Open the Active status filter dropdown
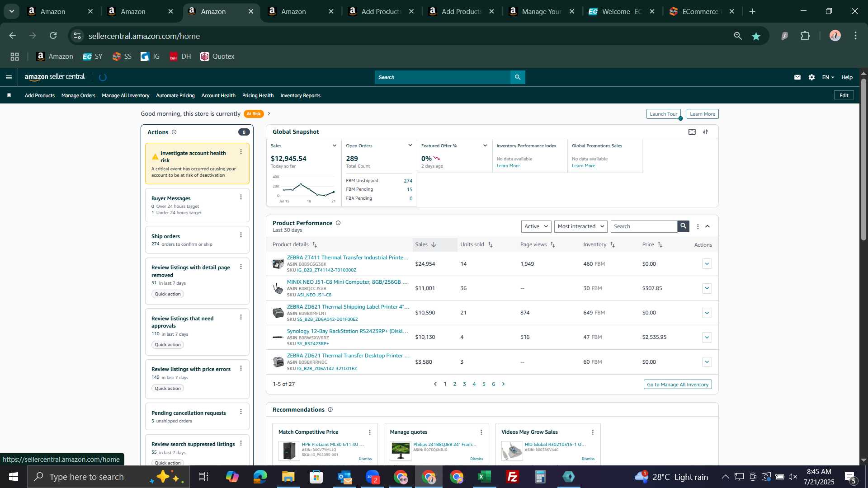This screenshot has width=868, height=488. point(536,226)
